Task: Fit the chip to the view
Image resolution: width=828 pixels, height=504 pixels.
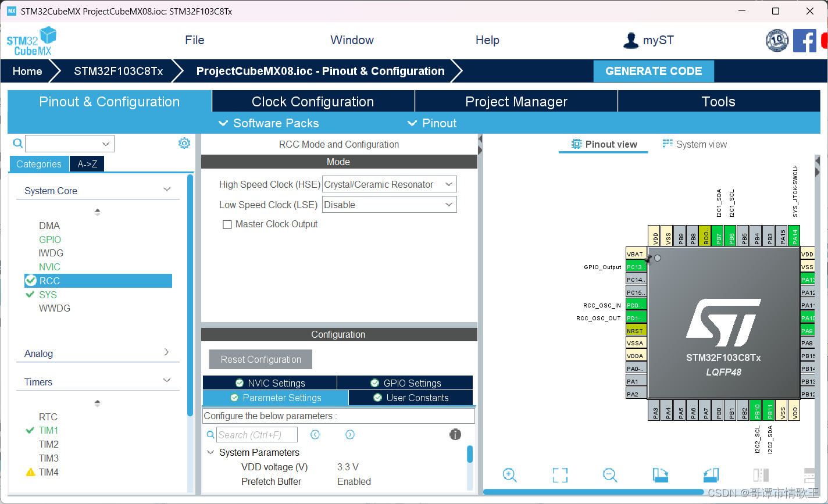Action: pyautogui.click(x=560, y=475)
